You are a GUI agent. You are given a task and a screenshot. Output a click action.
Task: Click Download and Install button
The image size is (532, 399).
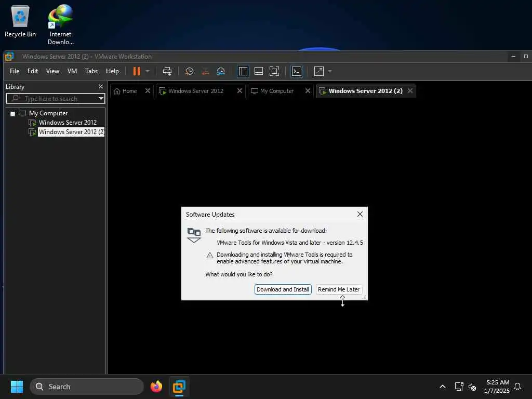[x=283, y=289]
